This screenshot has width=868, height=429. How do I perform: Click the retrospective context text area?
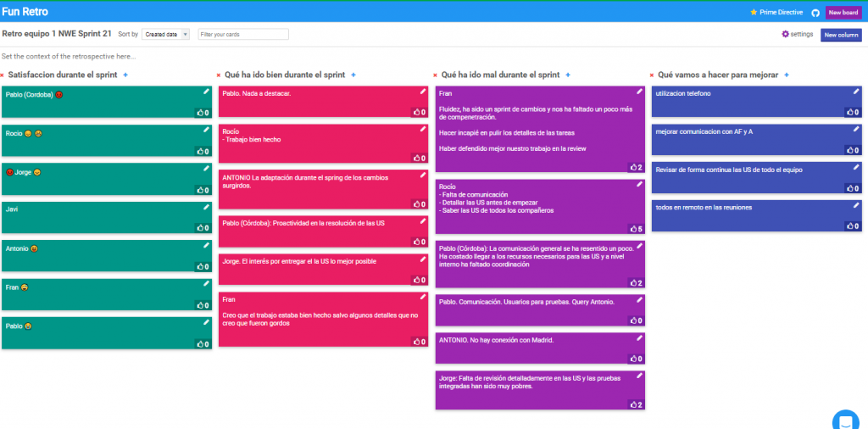69,57
